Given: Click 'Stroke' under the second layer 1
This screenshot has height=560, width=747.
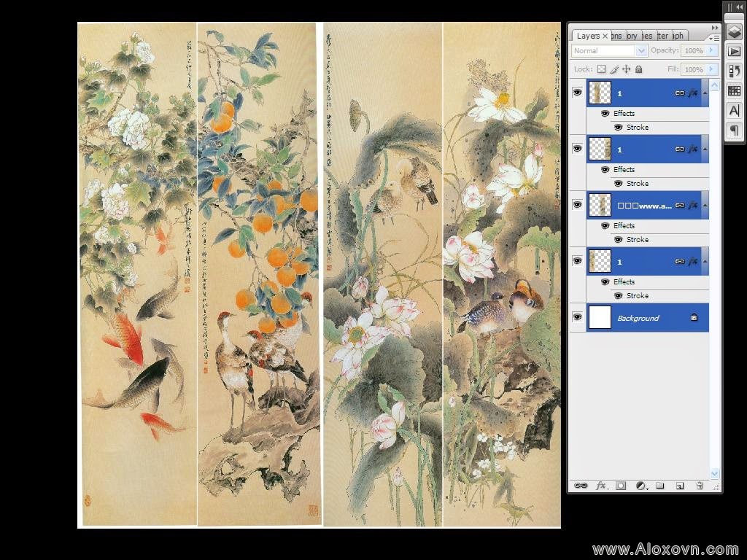Looking at the screenshot, I should tap(638, 183).
